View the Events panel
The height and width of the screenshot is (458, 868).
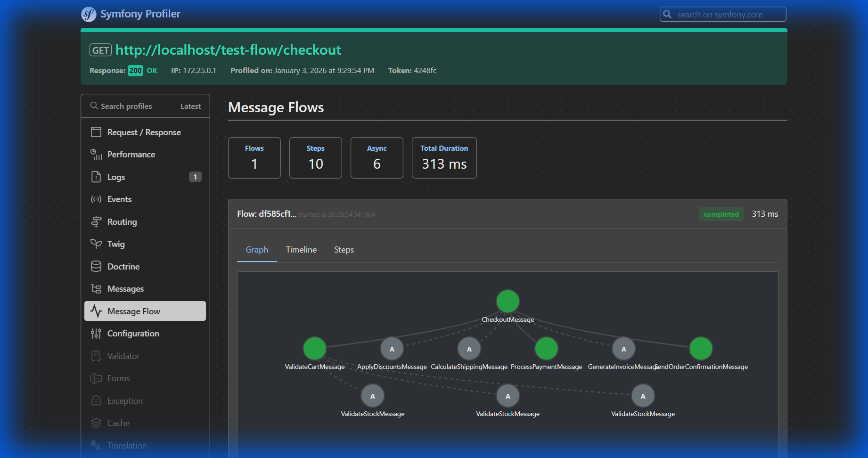coord(119,199)
